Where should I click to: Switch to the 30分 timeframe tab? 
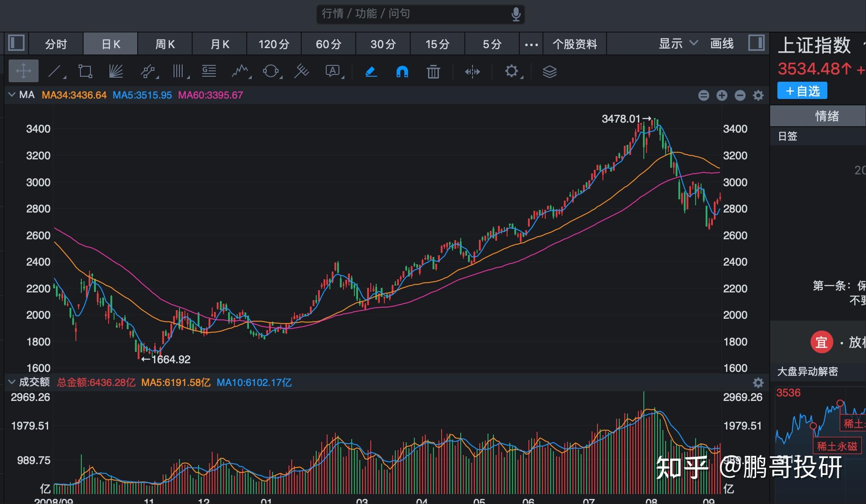[383, 44]
